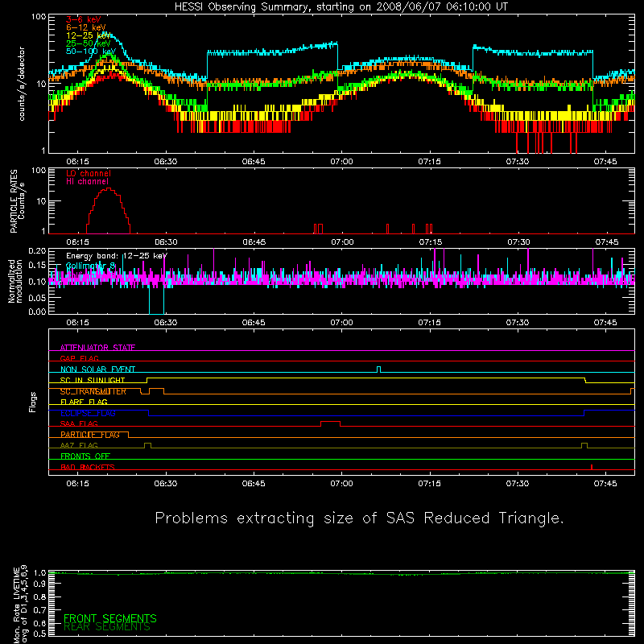The width and height of the screenshot is (644, 644).
Task: Click the HI channel legend label
Action: point(87,182)
